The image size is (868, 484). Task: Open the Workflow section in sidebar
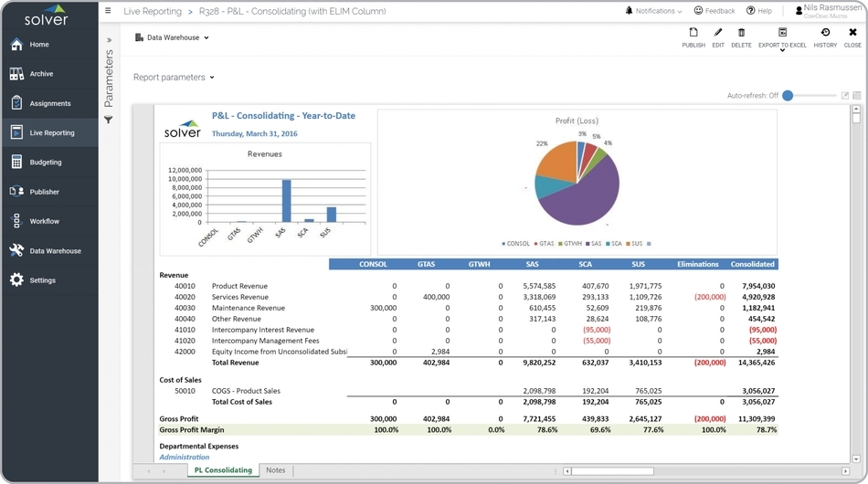(x=44, y=221)
